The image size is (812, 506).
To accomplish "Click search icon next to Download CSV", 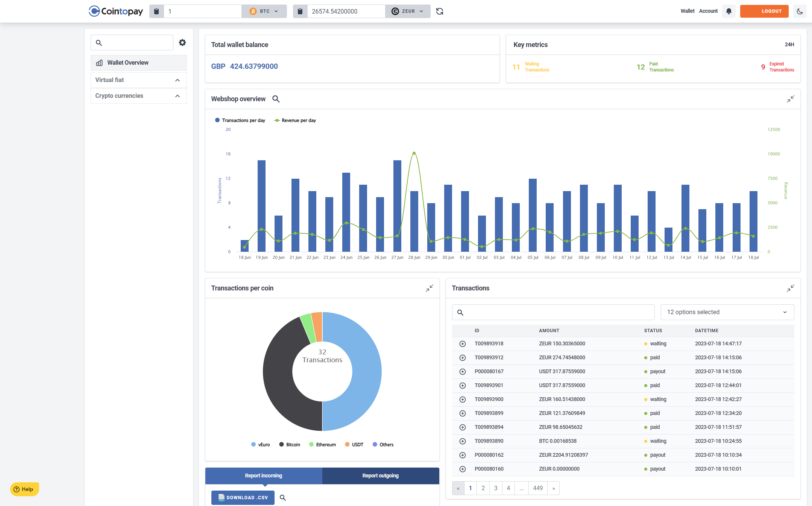I will point(283,498).
